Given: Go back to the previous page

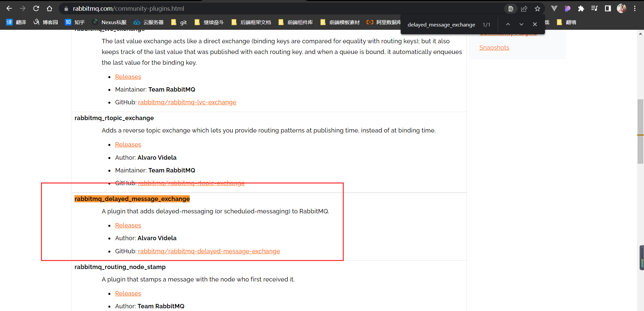Looking at the screenshot, I should click(x=9, y=9).
